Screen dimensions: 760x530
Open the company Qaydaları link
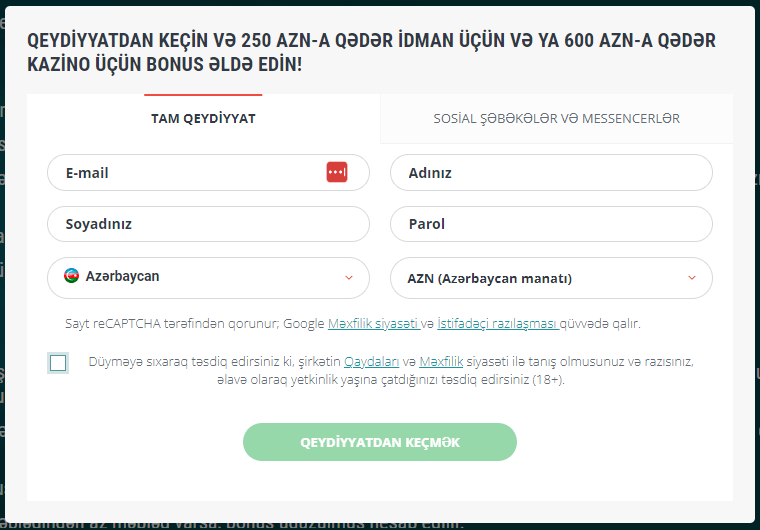[372, 360]
